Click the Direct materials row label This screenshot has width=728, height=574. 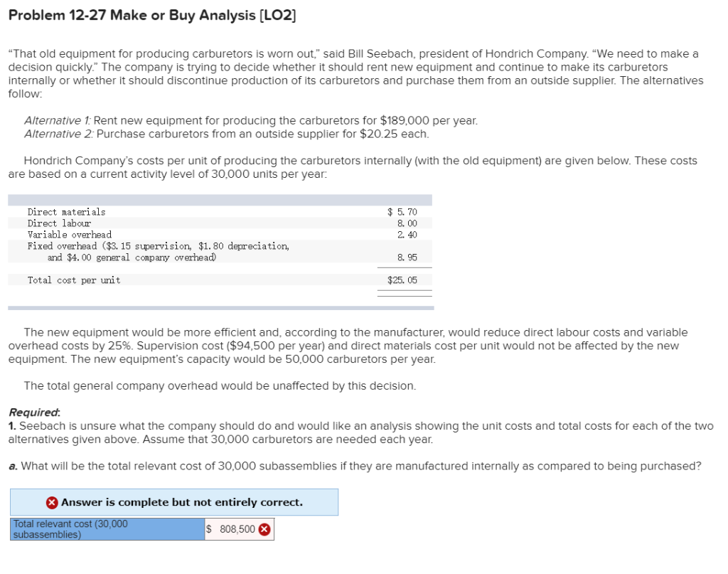coord(66,211)
